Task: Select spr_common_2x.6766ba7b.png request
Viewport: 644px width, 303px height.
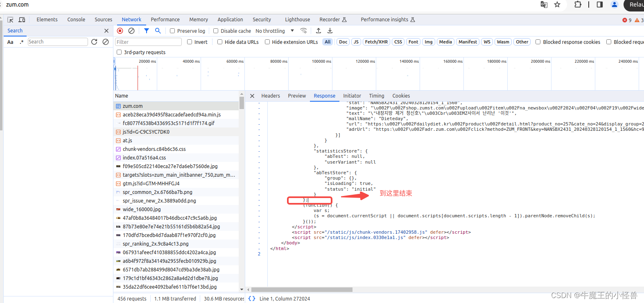Action: coord(176,192)
